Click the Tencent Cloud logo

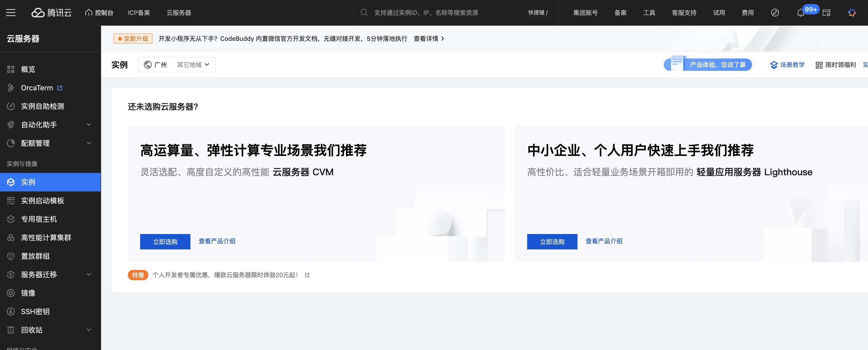[52, 13]
